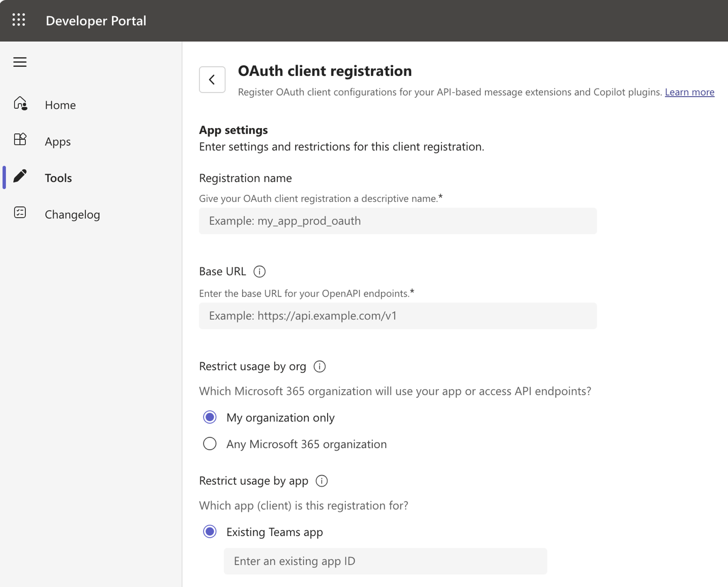Viewport: 728px width, 587px height.
Task: Show info for Restrict usage by app
Action: tap(322, 481)
